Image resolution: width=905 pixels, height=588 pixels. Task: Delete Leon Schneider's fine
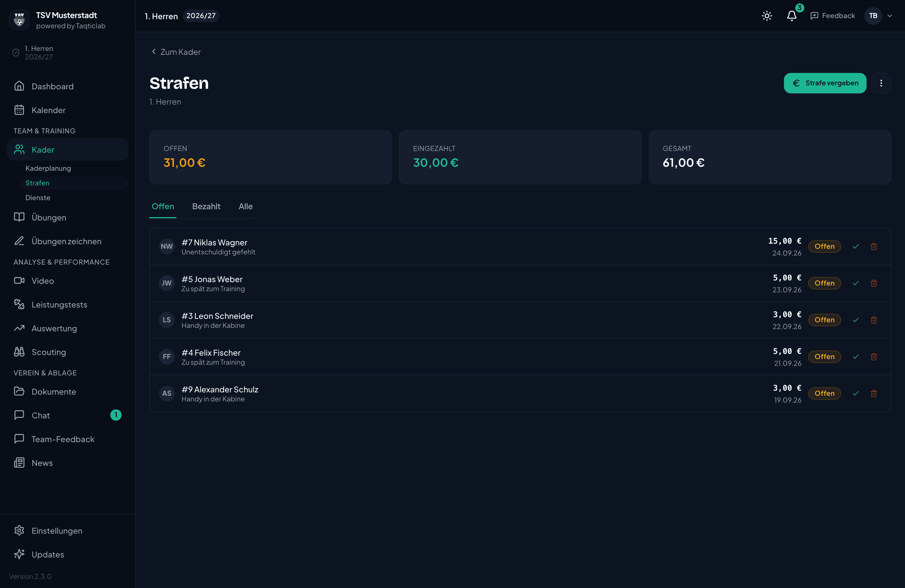point(874,320)
